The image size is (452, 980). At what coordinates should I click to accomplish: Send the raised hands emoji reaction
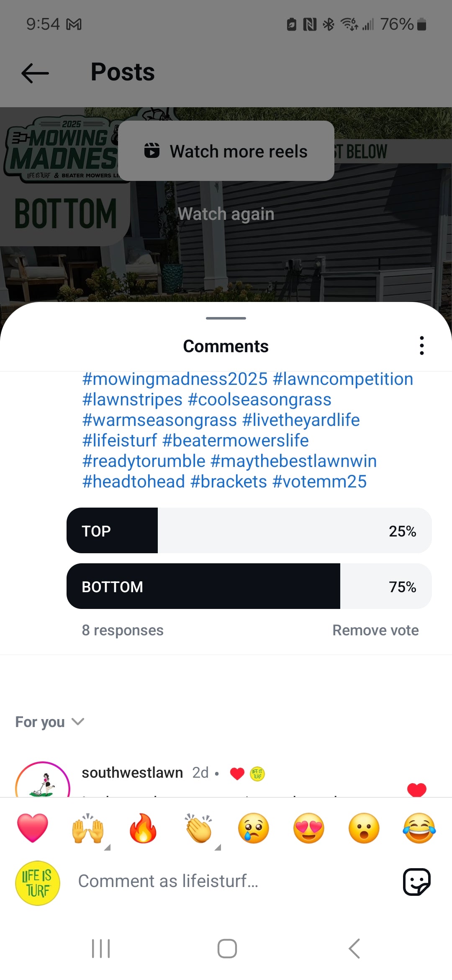point(88,828)
